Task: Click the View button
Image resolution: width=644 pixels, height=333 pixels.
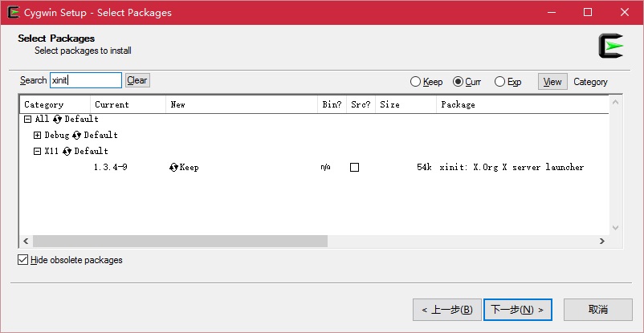Action: (552, 82)
